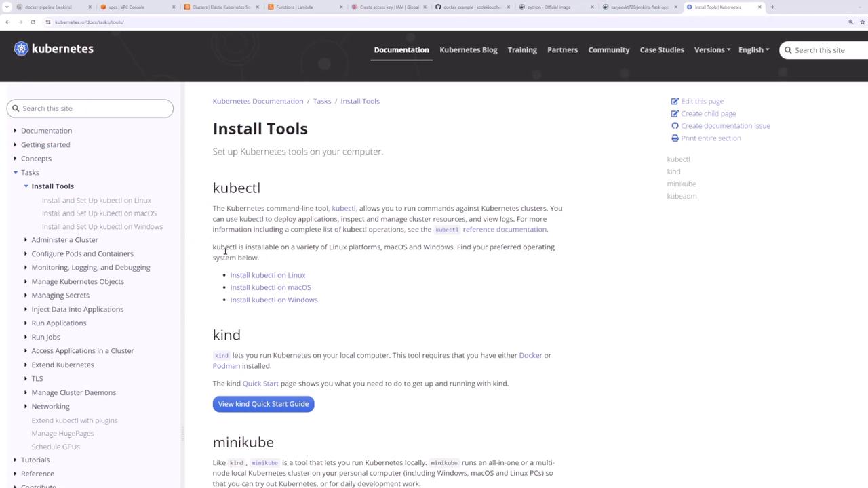
Task: Open Install and Set Up kubectl on Linux
Action: click(96, 201)
